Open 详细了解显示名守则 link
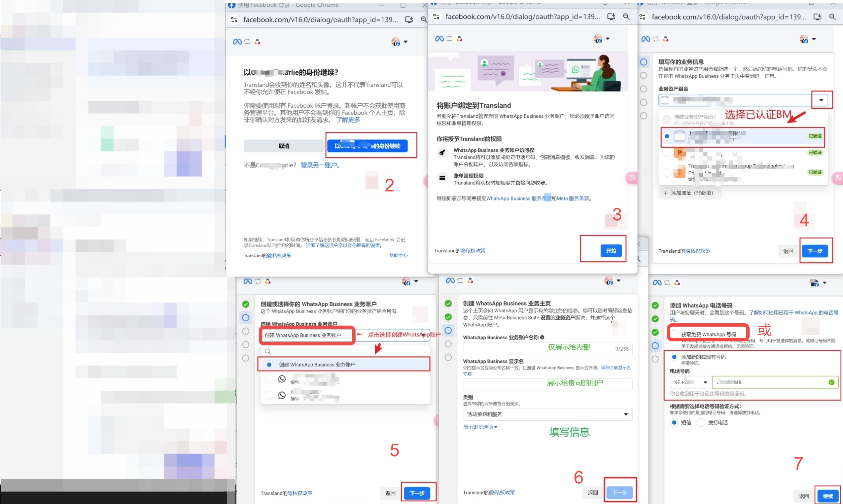The height and width of the screenshot is (504, 843). point(615,368)
